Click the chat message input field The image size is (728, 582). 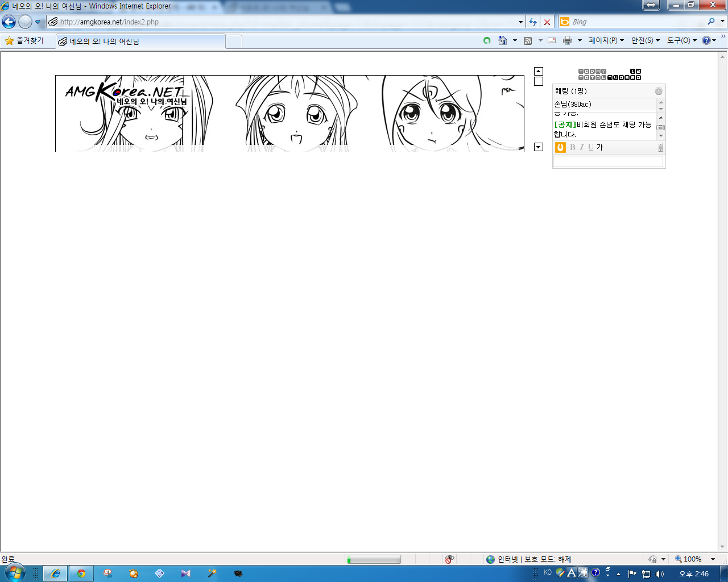coord(607,162)
